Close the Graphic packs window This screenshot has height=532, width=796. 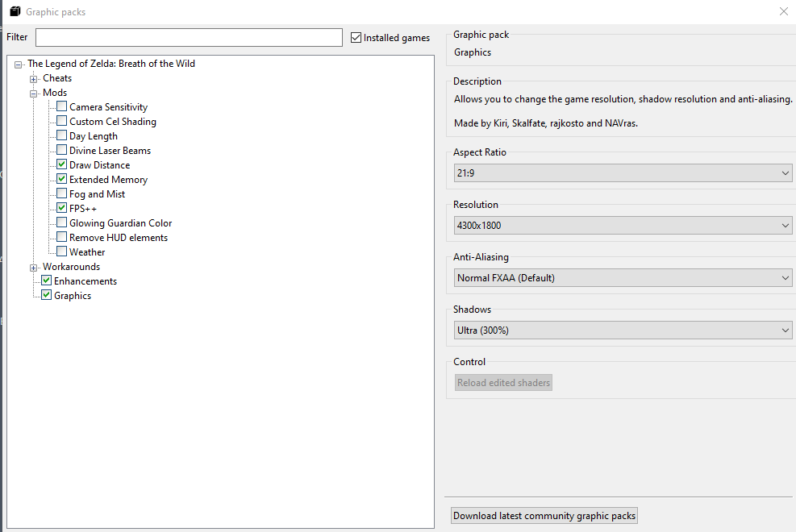coord(783,11)
